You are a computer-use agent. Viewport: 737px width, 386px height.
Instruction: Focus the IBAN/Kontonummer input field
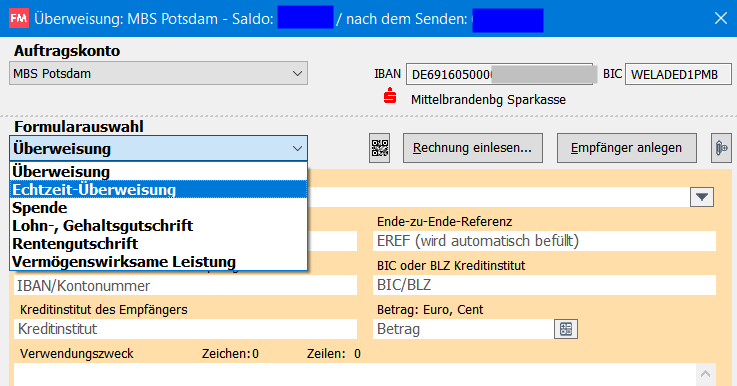[186, 285]
